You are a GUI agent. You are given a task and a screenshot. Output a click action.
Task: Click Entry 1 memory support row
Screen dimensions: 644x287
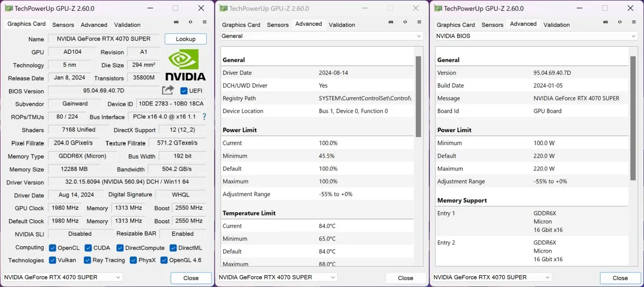click(531, 221)
